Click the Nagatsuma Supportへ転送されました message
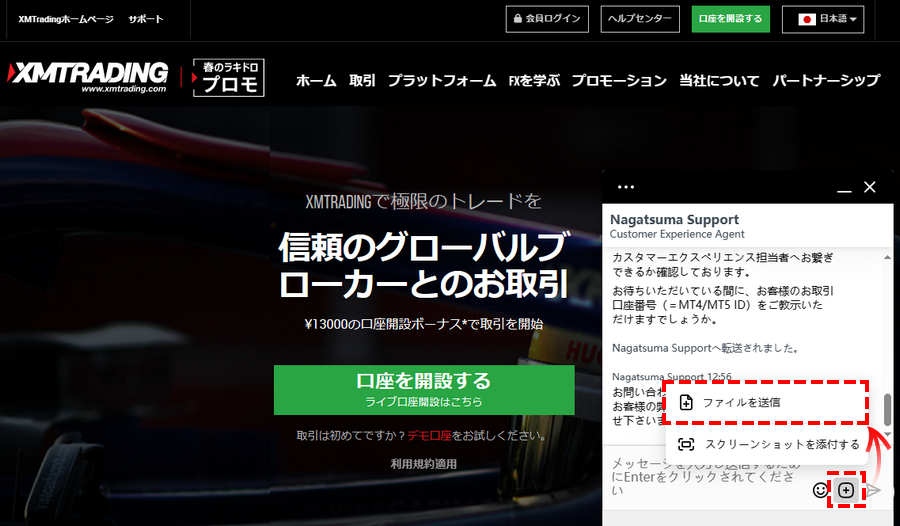This screenshot has width=900, height=526. [x=705, y=348]
